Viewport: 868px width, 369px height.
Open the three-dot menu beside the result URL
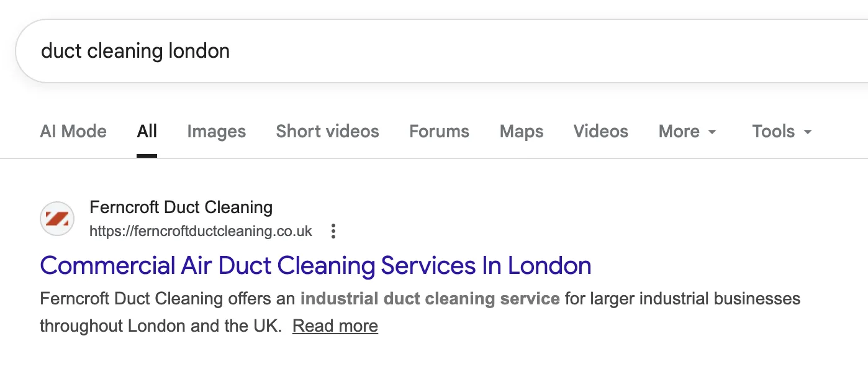point(333,231)
